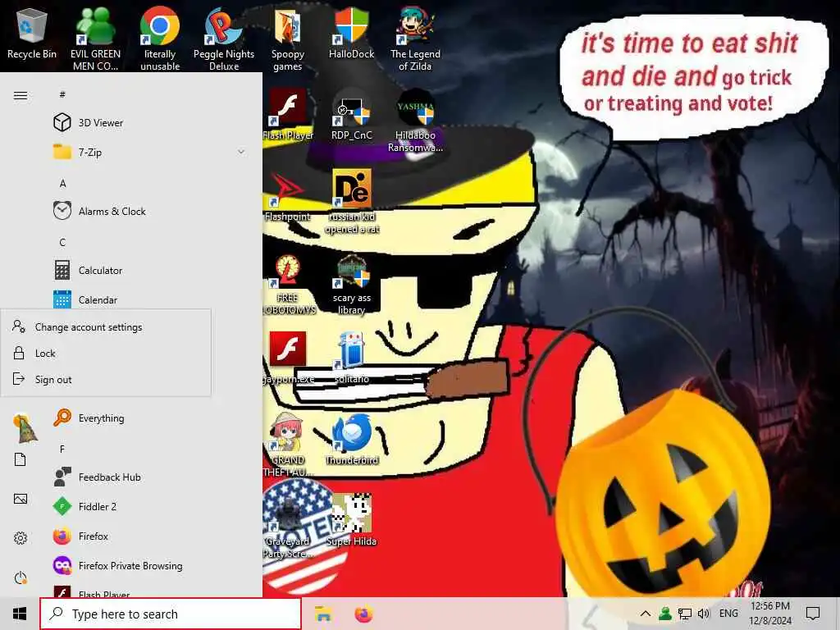Jump via the '#' letter header

62,94
